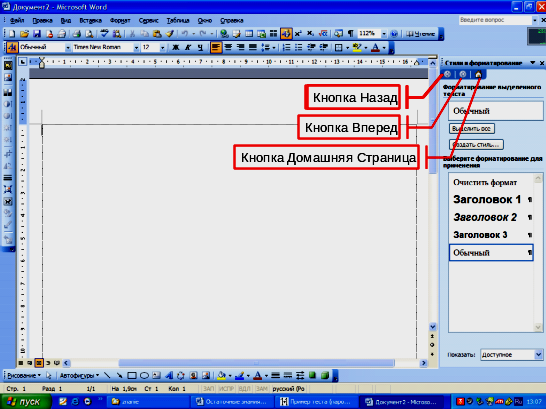
Task: Toggle numbered list
Action: coord(287,47)
